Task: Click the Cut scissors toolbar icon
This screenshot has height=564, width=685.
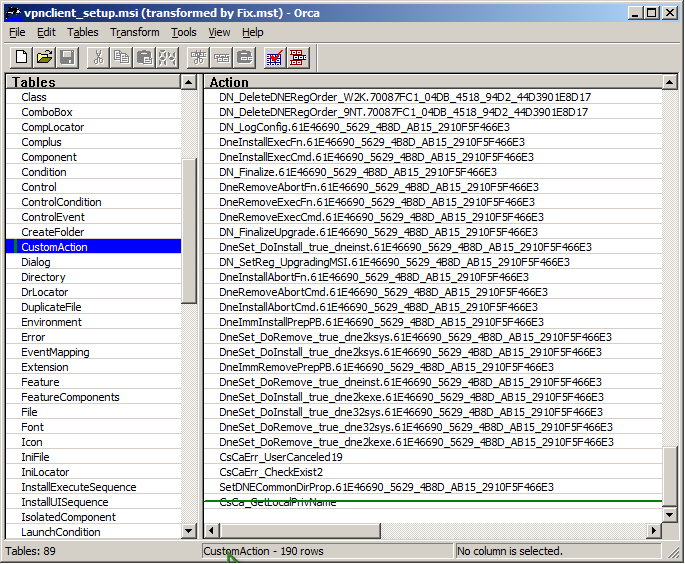Action: [98, 57]
